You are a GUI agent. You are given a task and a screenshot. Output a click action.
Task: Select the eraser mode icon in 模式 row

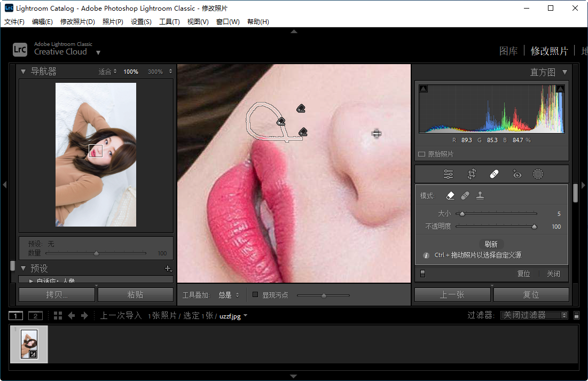tap(450, 195)
